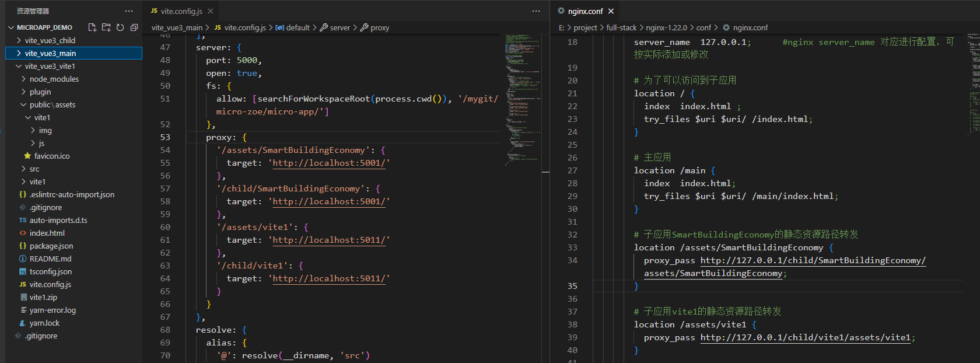Open the http://localhost:5011/ link on line 61

pos(329,240)
